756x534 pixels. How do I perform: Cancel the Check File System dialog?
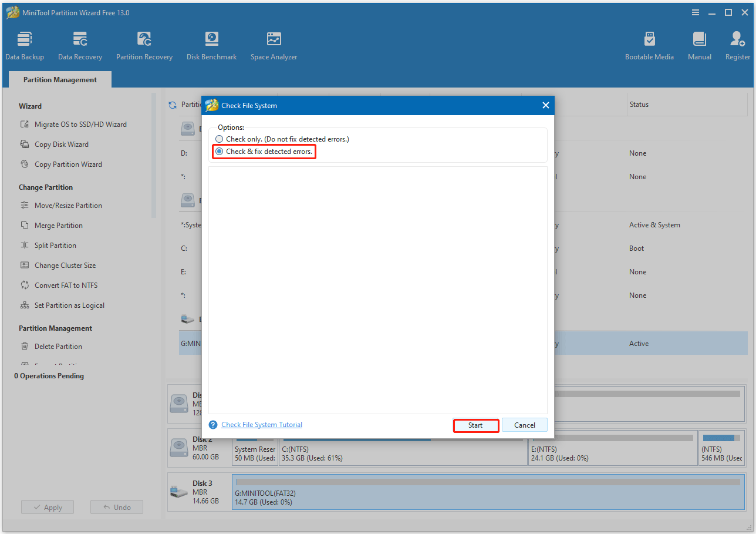click(524, 425)
